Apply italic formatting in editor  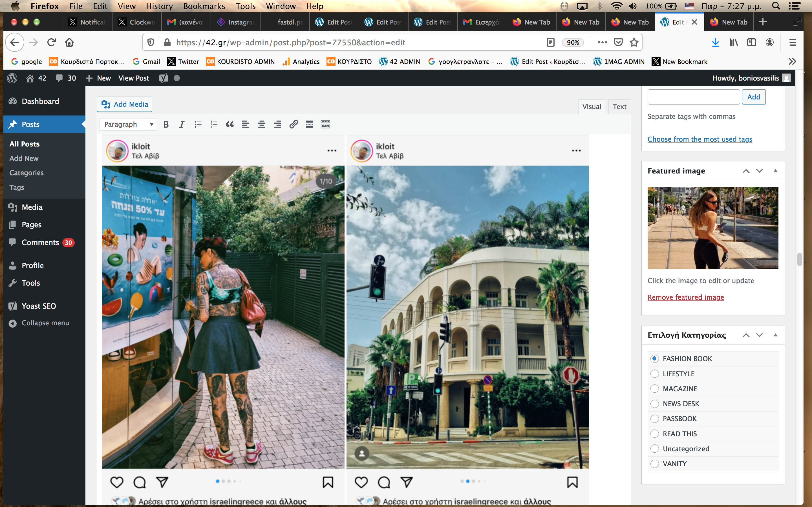click(182, 124)
